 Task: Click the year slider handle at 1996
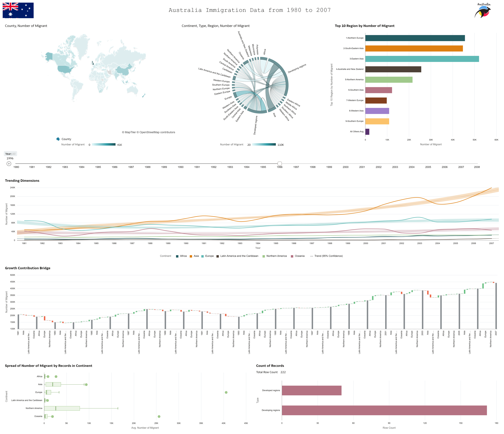pyautogui.click(x=280, y=164)
